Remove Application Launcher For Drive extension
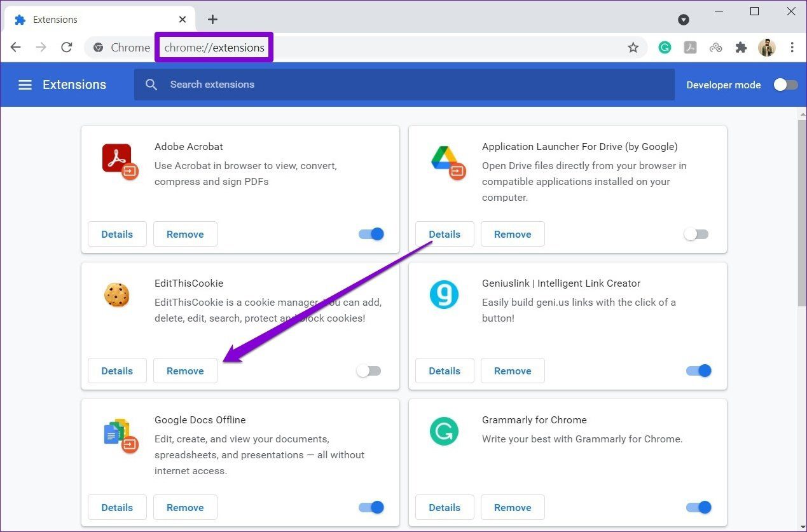807x532 pixels. 513,234
